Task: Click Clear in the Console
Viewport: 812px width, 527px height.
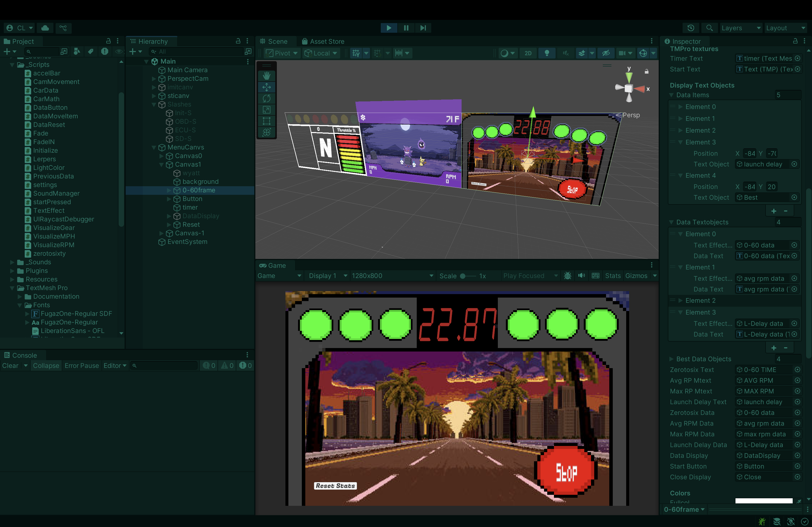Action: (10, 365)
